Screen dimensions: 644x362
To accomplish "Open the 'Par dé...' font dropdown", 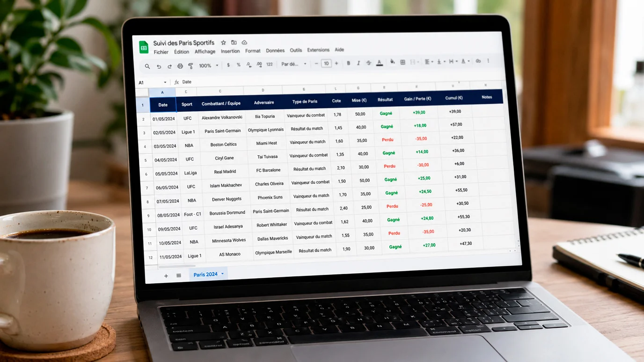I will pyautogui.click(x=294, y=64).
